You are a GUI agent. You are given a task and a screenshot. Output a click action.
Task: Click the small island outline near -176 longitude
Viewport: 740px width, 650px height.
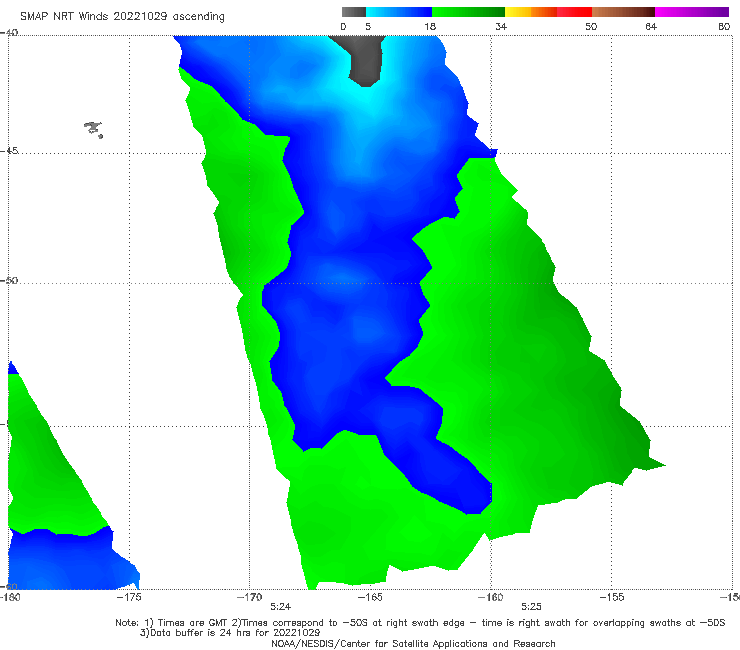(x=93, y=129)
